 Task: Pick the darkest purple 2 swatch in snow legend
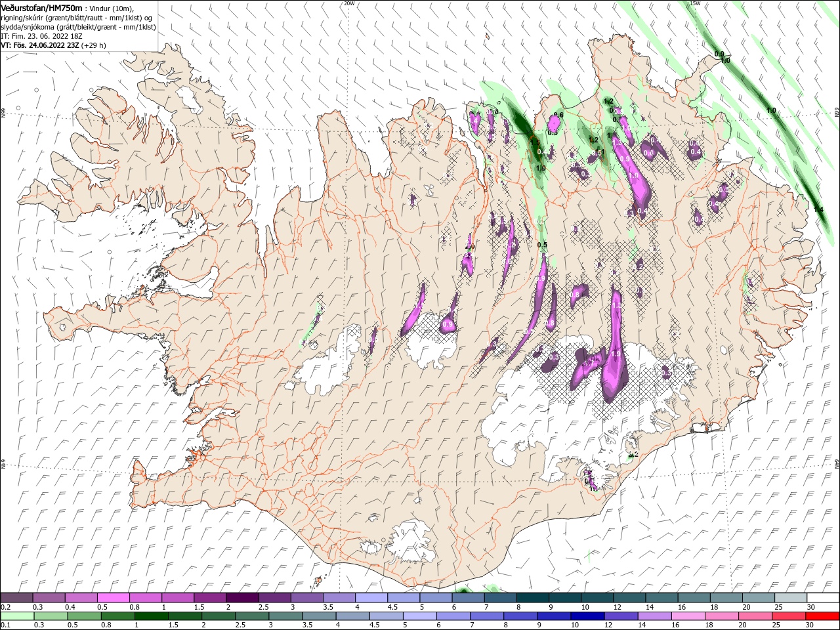(241, 598)
